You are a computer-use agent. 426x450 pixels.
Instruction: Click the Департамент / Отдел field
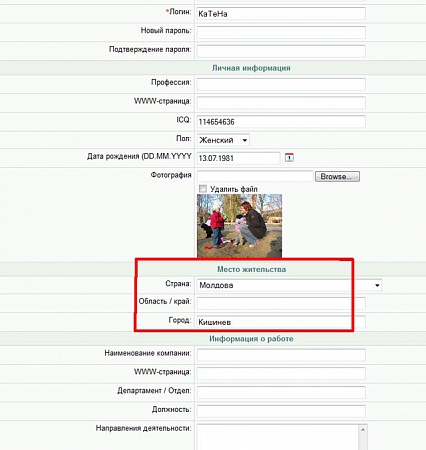click(x=281, y=392)
